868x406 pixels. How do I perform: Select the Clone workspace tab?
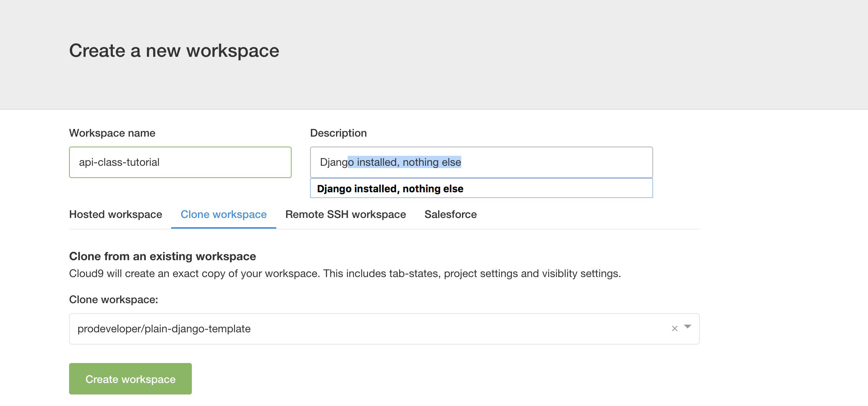[223, 215]
